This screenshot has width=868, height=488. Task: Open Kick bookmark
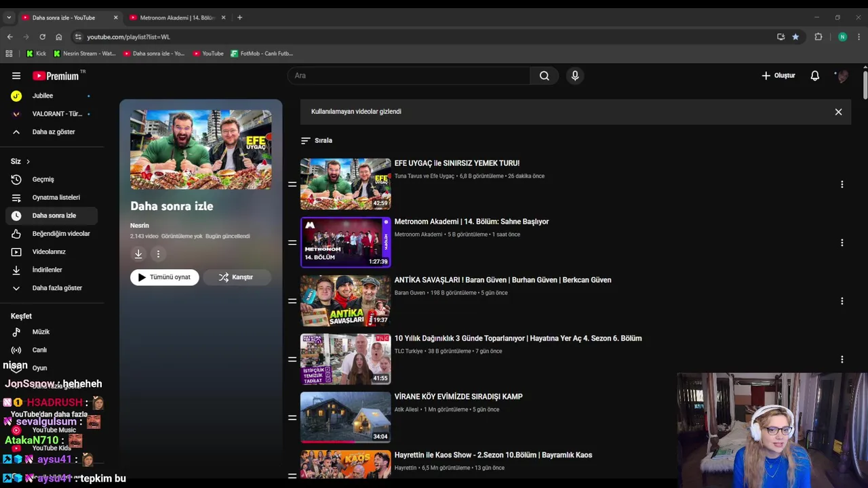(37, 54)
